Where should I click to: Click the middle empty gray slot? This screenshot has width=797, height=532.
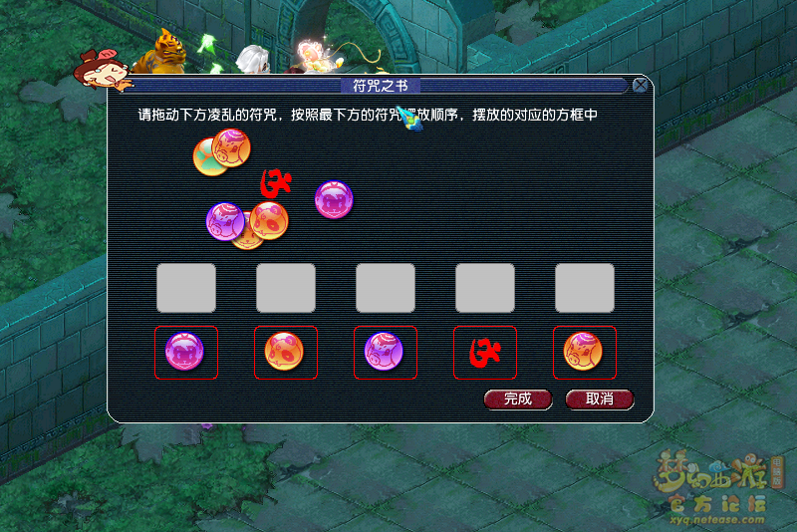[x=386, y=288]
